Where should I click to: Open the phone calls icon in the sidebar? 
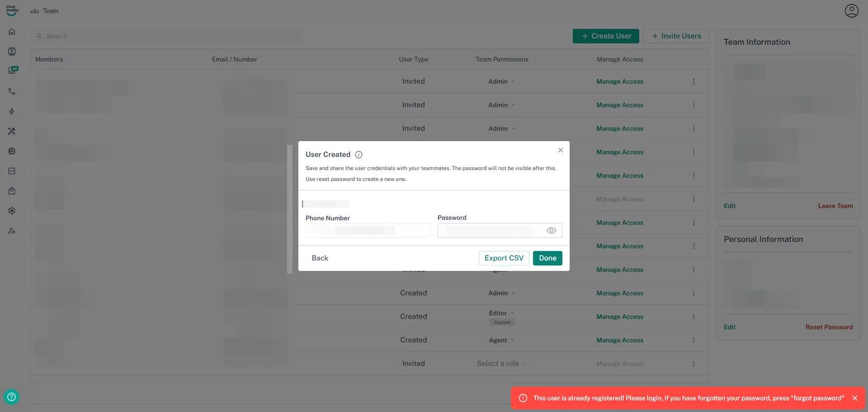pos(12,92)
